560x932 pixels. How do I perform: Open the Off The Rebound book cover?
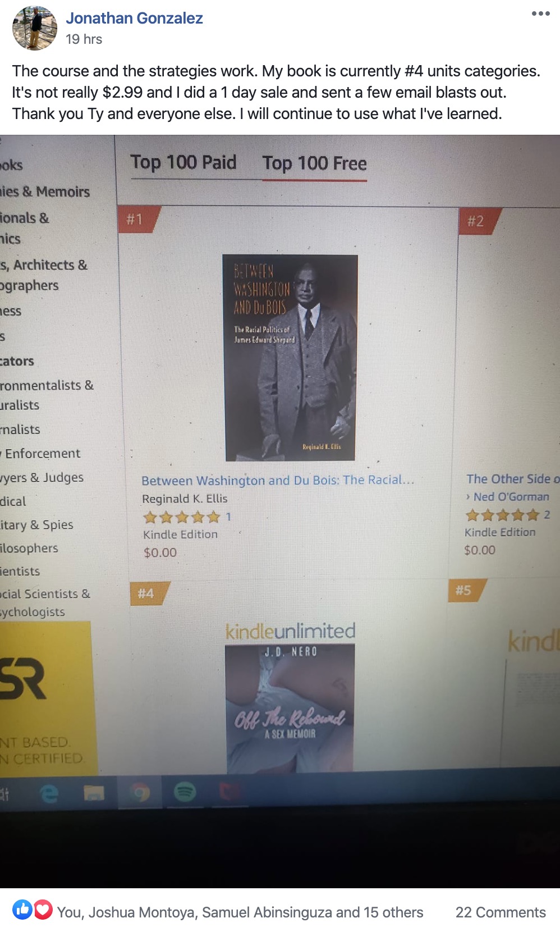click(x=290, y=708)
